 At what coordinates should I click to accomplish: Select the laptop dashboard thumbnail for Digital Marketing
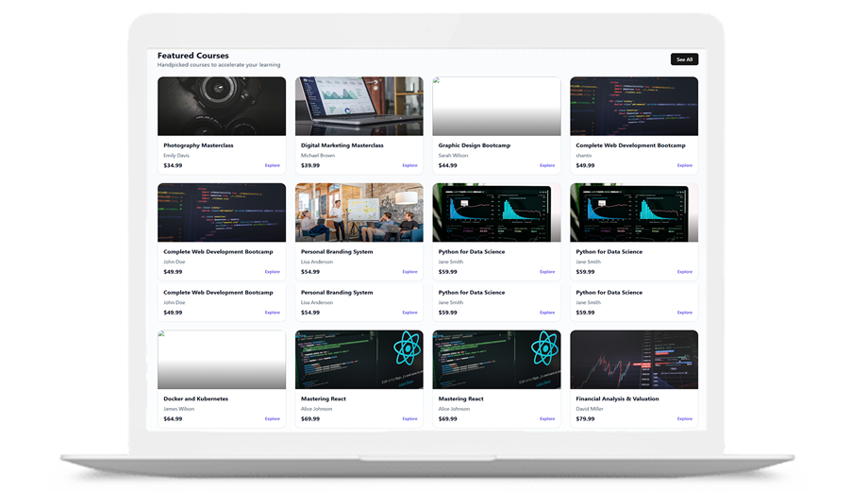[359, 107]
